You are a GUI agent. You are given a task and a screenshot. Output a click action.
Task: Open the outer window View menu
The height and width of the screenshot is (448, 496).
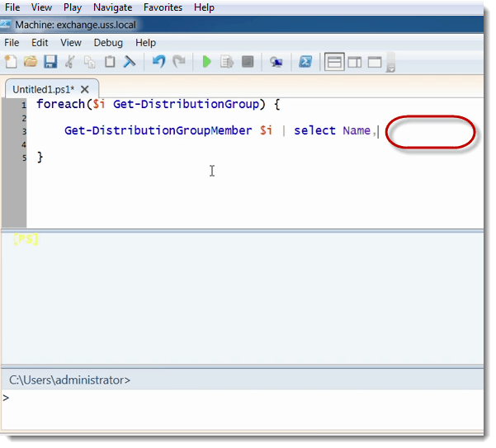click(41, 7)
